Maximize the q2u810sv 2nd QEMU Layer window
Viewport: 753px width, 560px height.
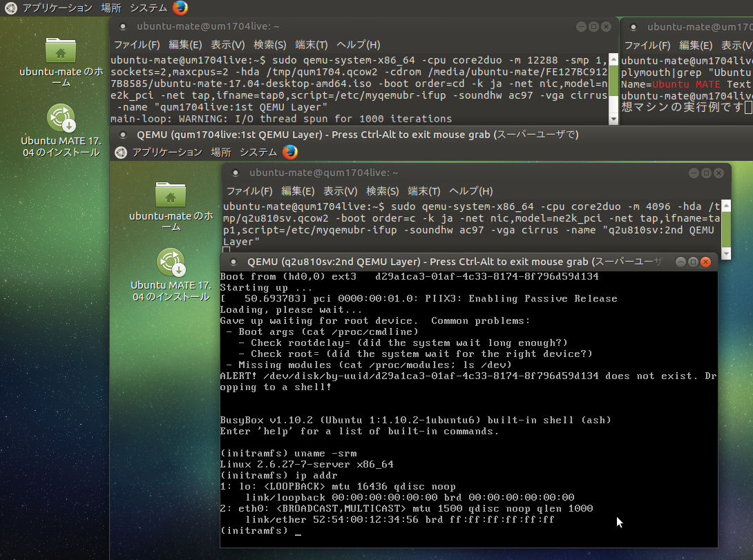point(693,262)
